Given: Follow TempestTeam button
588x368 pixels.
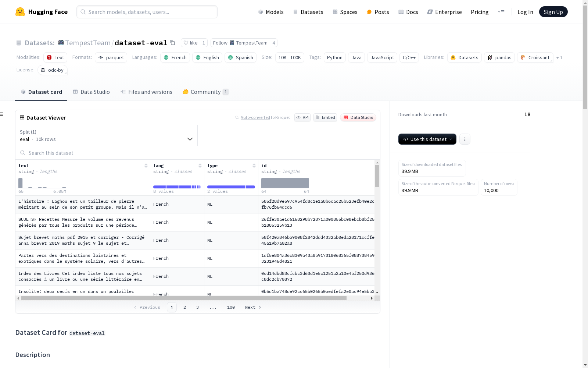Looking at the screenshot, I should pyautogui.click(x=240, y=43).
